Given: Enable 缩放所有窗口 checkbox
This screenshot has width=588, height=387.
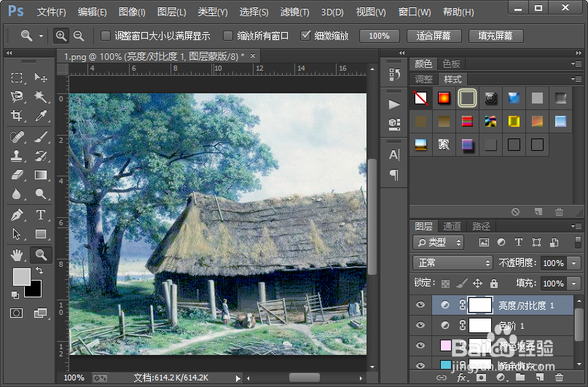Looking at the screenshot, I should point(227,36).
